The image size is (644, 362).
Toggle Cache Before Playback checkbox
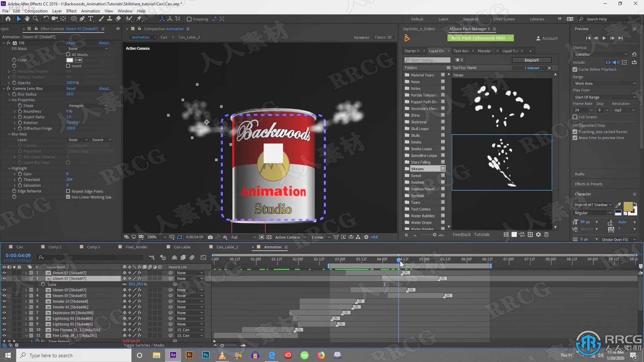[x=575, y=69]
